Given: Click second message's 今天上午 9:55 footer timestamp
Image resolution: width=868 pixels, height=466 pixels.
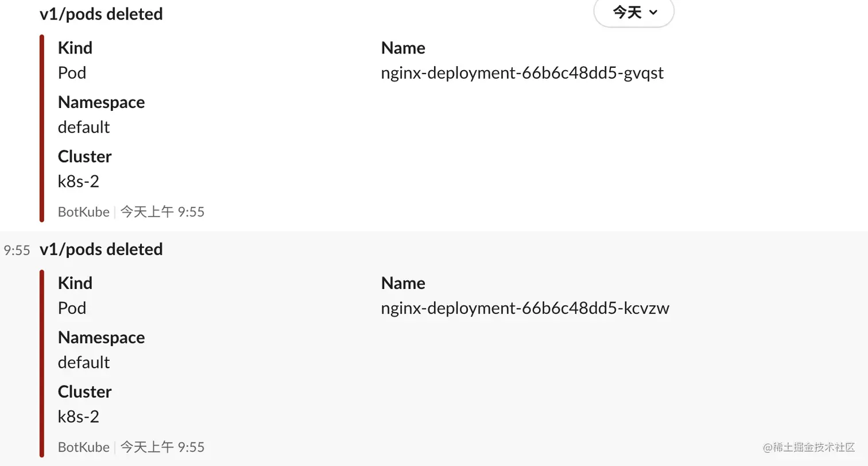Looking at the screenshot, I should pyautogui.click(x=162, y=447).
